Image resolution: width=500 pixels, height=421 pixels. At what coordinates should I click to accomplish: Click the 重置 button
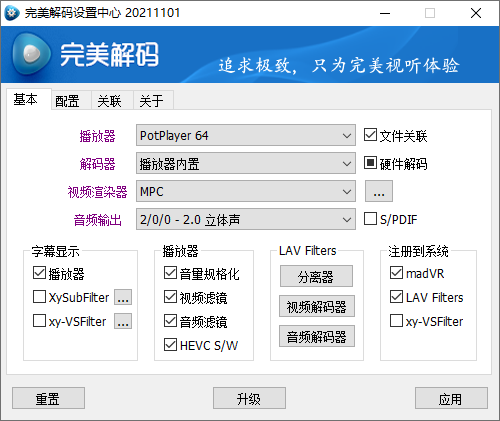tap(48, 398)
